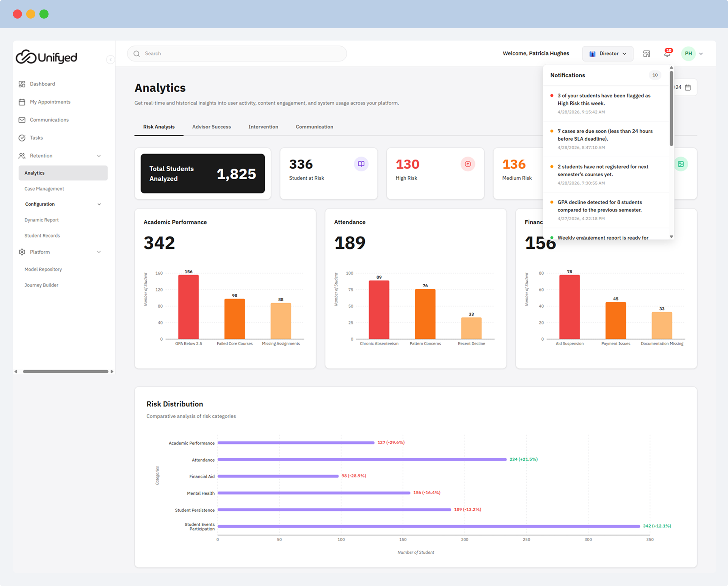Click the Platform gear icon
This screenshot has width=728, height=586.
[x=22, y=252]
